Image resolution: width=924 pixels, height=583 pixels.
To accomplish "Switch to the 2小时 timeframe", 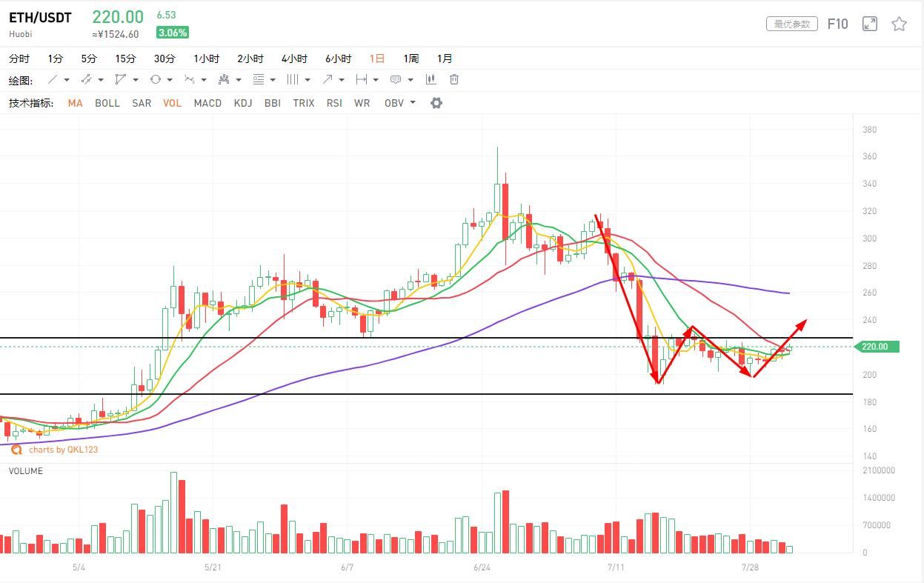I will (250, 59).
